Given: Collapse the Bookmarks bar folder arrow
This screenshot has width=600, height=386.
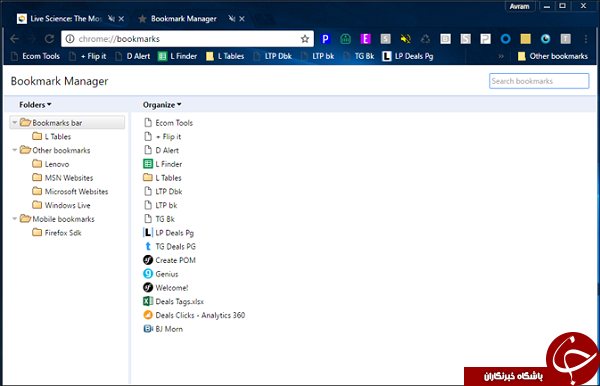Looking at the screenshot, I should click(x=15, y=122).
